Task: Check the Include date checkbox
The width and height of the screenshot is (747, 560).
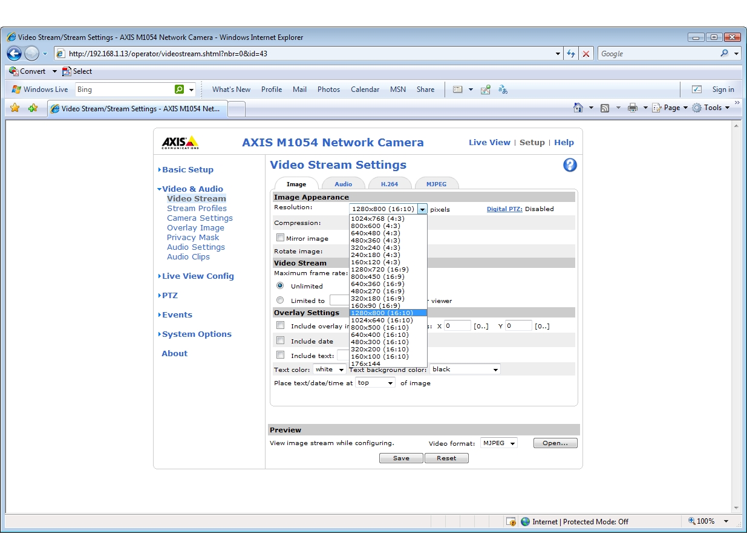Action: click(x=280, y=340)
